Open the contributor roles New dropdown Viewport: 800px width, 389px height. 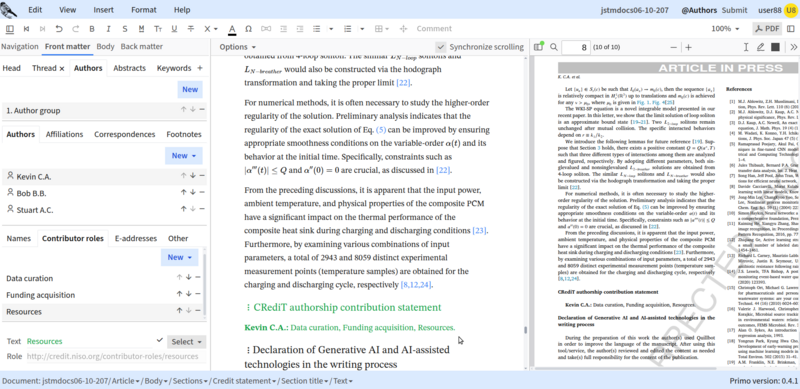pos(180,257)
